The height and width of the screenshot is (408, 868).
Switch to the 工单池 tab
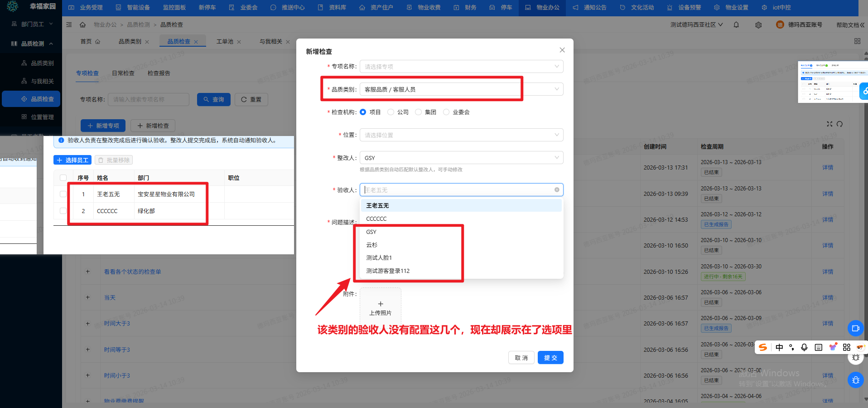225,41
